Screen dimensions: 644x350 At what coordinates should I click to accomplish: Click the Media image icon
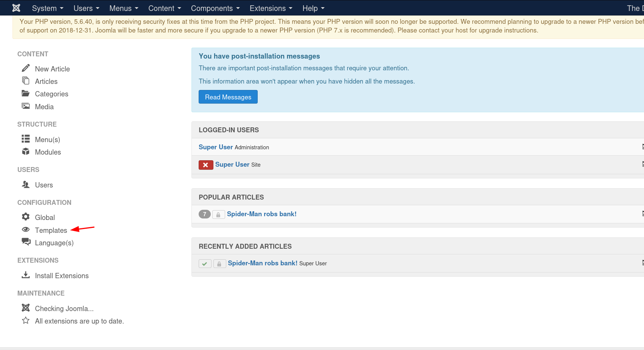26,106
